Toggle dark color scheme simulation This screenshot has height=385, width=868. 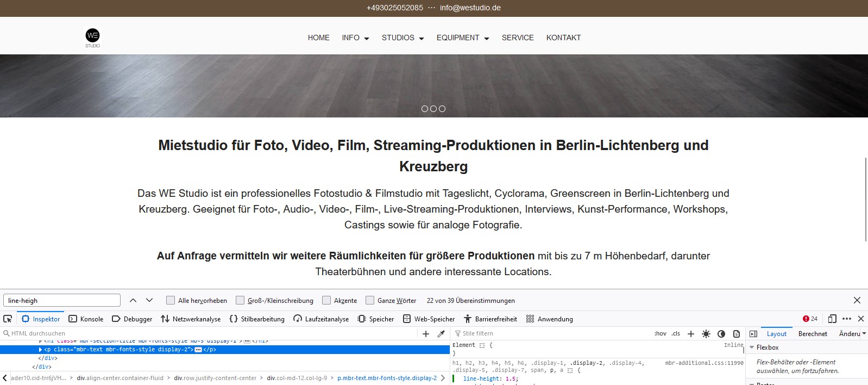(721, 334)
